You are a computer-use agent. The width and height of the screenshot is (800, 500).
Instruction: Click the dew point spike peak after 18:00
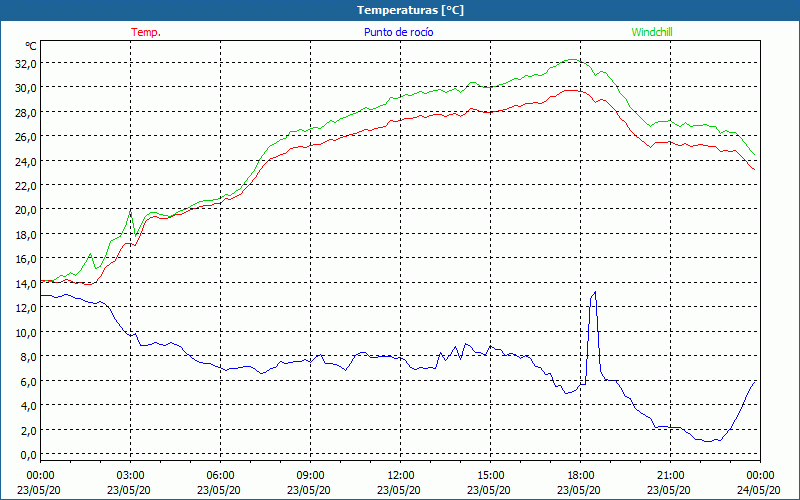(x=595, y=292)
